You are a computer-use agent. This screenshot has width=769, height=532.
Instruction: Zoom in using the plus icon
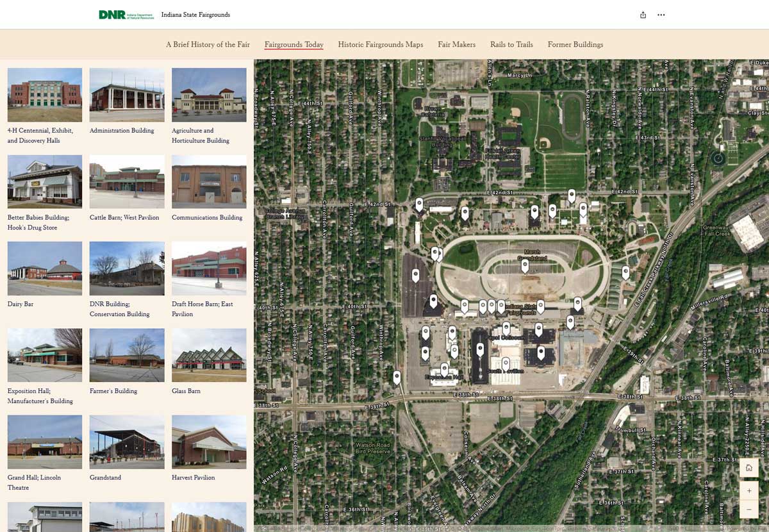(748, 490)
